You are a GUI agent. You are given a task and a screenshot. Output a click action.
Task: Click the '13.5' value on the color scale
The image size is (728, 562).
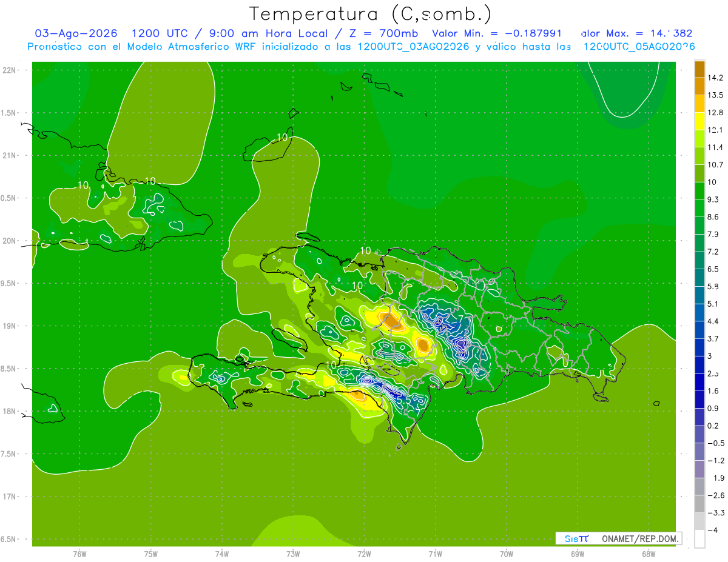pos(716,95)
